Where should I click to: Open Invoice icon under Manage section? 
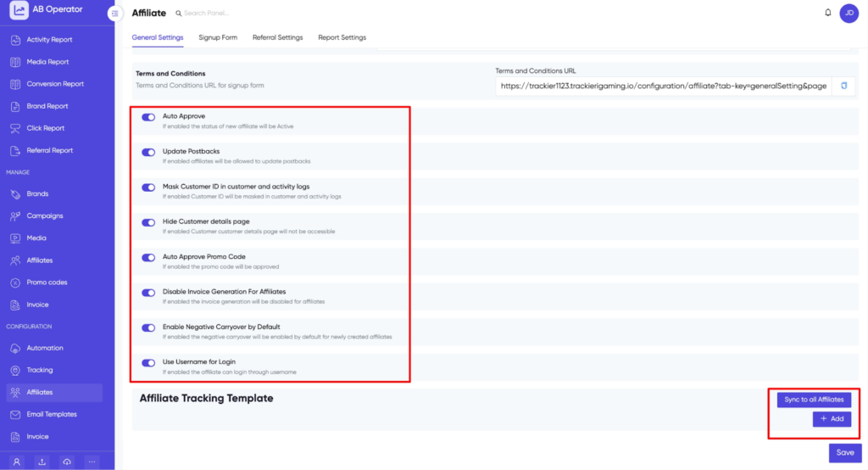point(15,305)
